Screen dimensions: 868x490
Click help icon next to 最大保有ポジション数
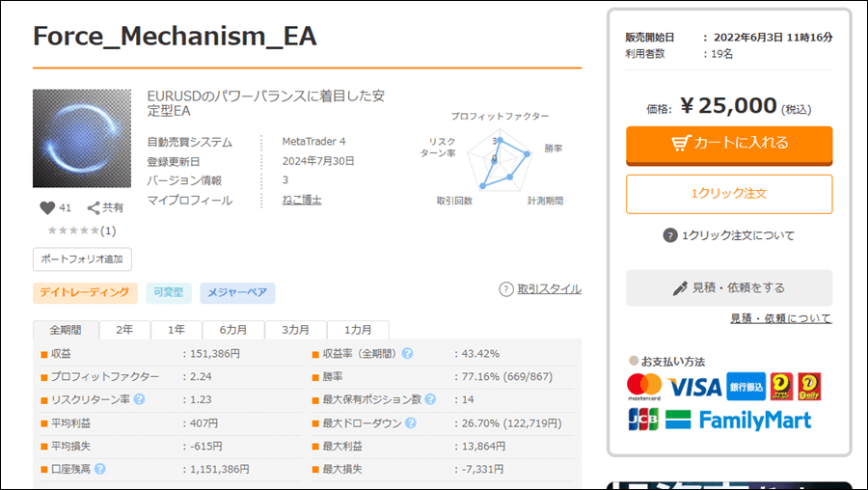tap(430, 399)
